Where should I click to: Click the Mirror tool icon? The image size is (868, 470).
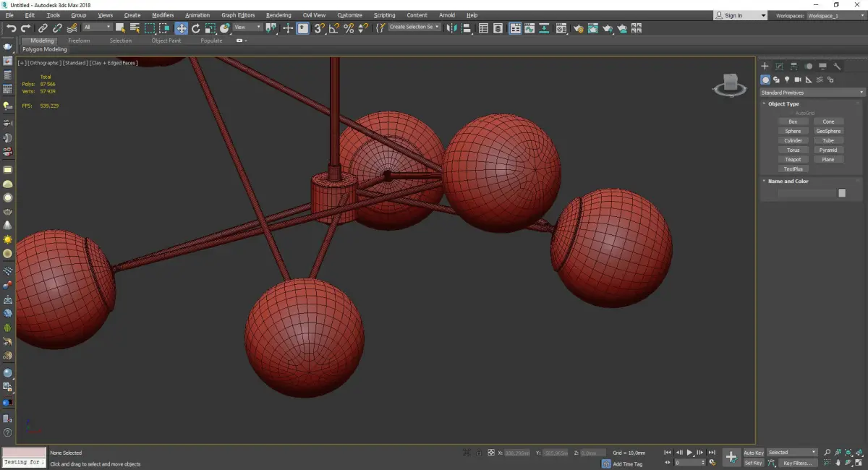(x=451, y=28)
